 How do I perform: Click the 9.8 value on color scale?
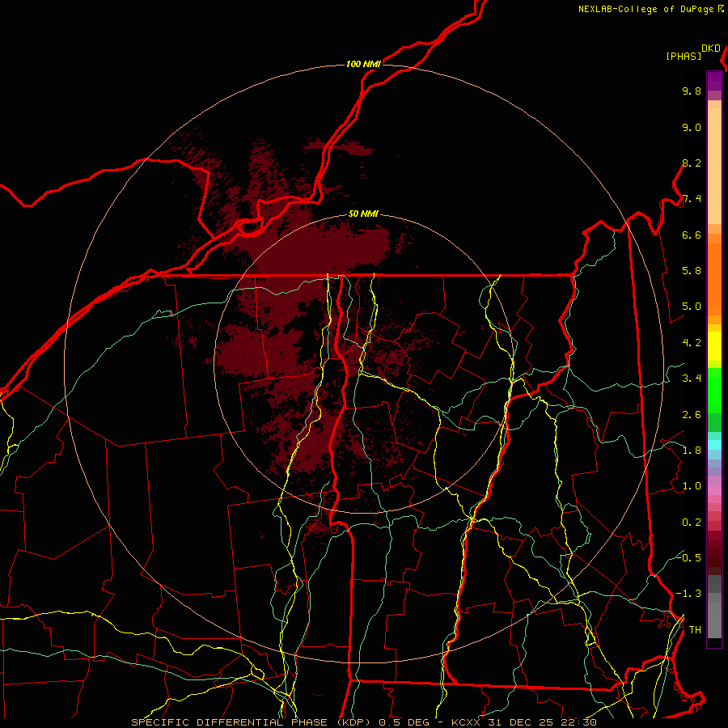[692, 91]
